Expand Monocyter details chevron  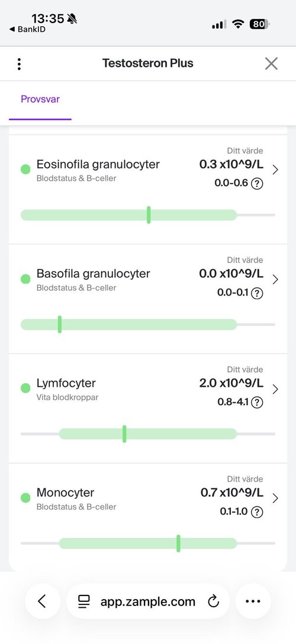pyautogui.click(x=275, y=498)
